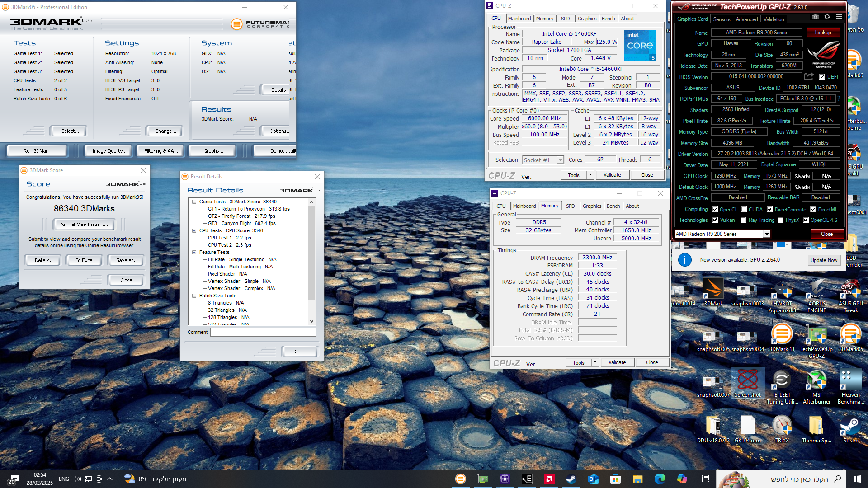The image size is (868, 488).
Task: Toggle the Ray Tracing checkbox
Action: click(744, 220)
